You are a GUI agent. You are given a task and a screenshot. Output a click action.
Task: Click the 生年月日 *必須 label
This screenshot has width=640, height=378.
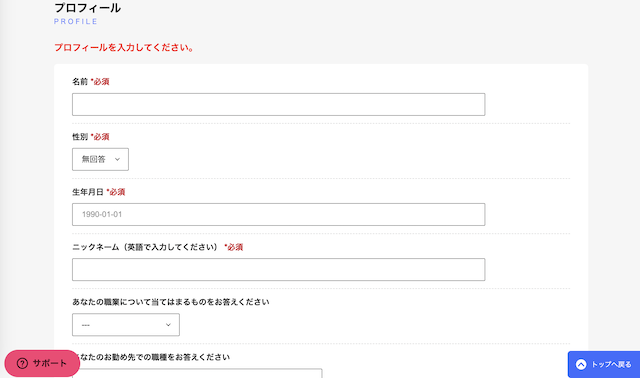(x=98, y=192)
